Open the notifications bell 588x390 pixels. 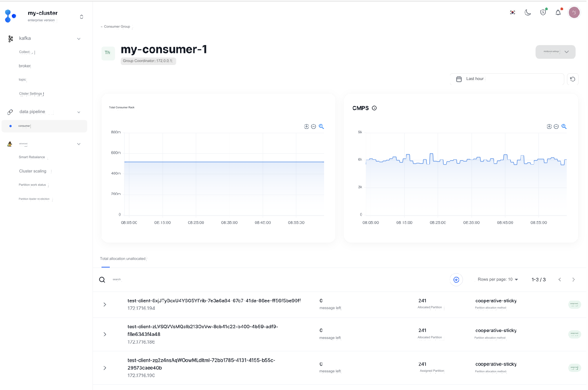click(x=558, y=12)
